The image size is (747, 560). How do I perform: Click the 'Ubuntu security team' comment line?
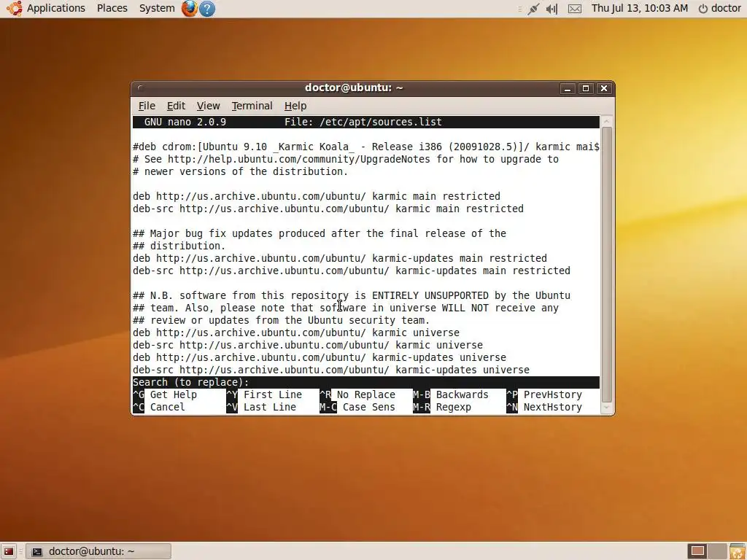[282, 320]
